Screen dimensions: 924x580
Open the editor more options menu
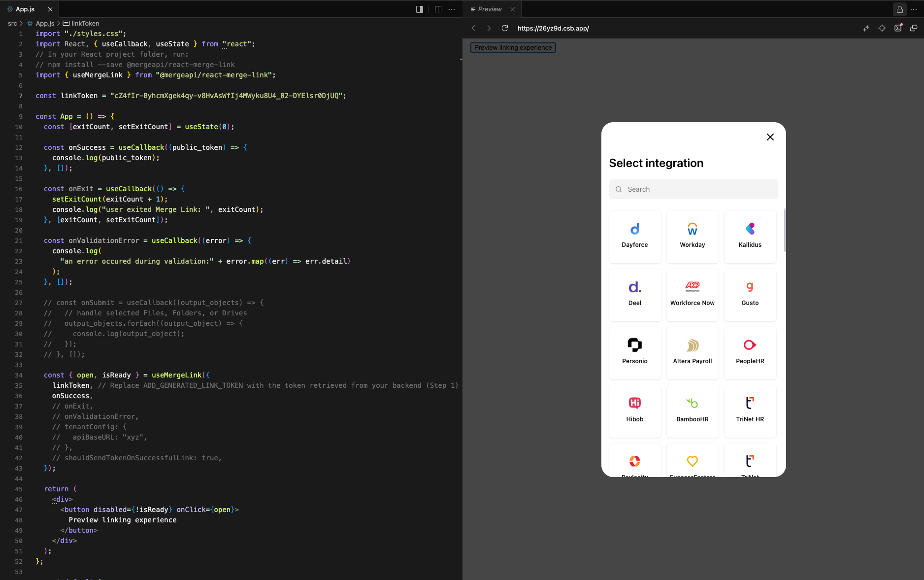[452, 9]
